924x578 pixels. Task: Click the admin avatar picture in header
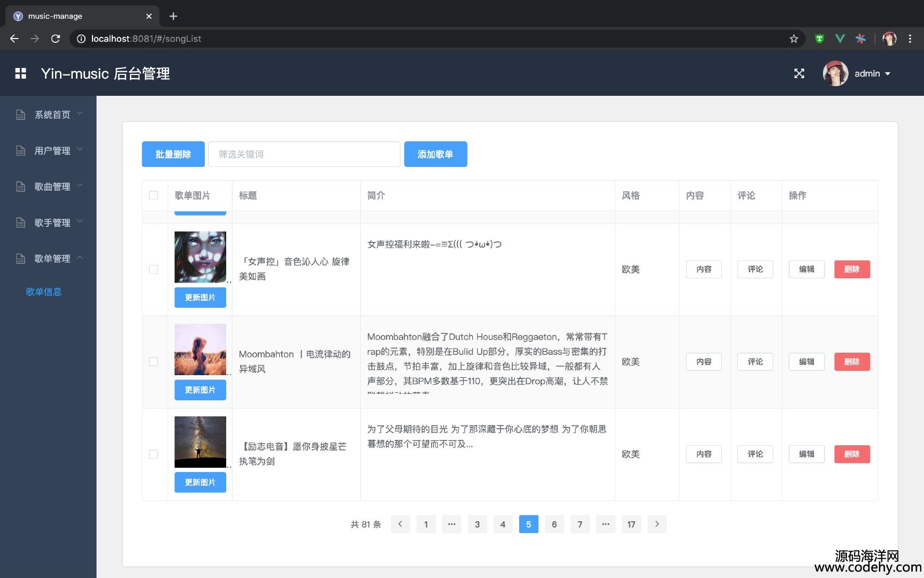(x=835, y=73)
